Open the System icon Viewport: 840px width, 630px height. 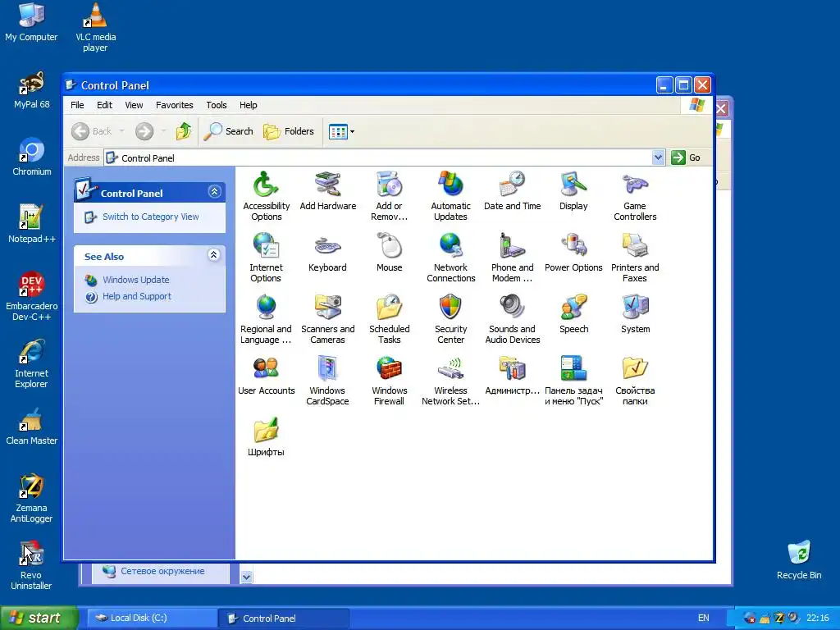pos(636,308)
